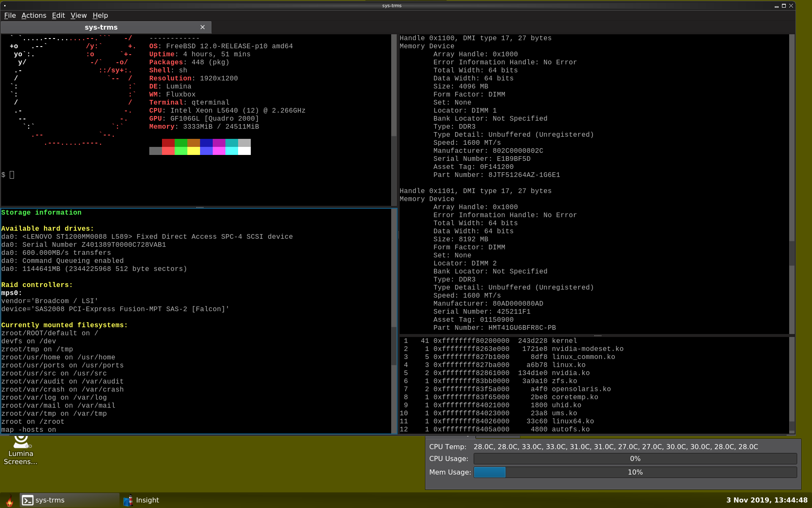
Task: Click the 'Uptime: 4 hours, 51 mins' line
Action: pyautogui.click(x=200, y=54)
